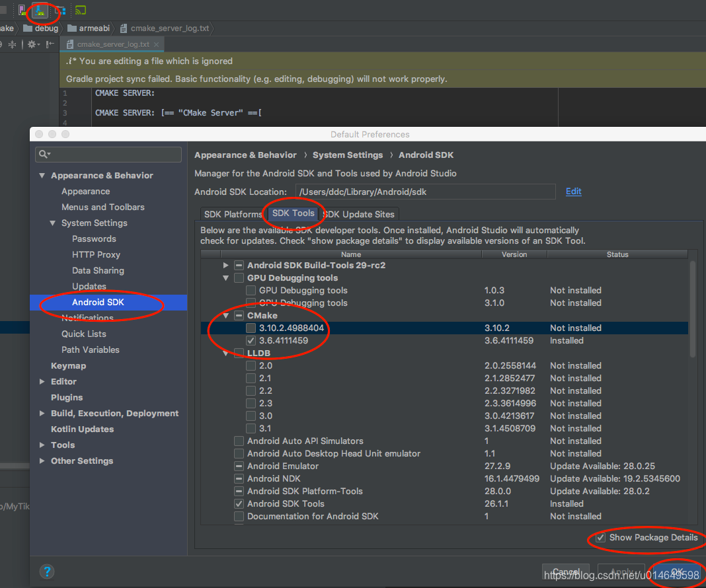Select Plugins in the settings tree
The width and height of the screenshot is (706, 588).
[x=67, y=397]
